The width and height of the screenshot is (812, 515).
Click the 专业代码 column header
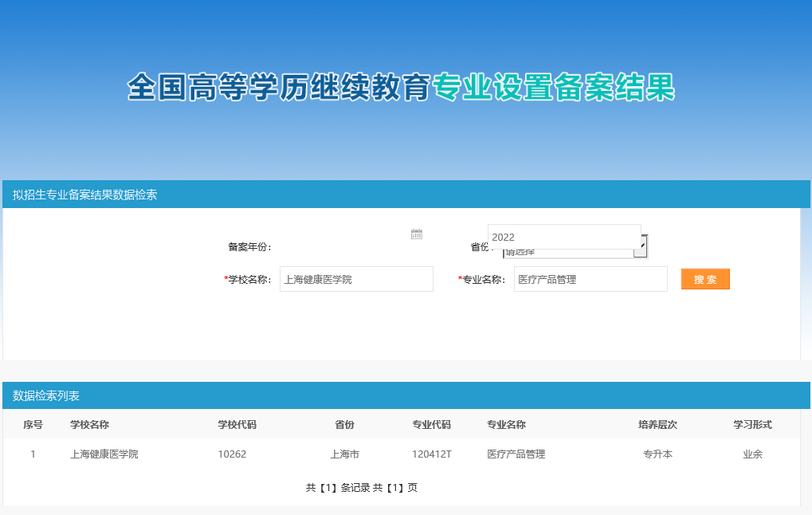click(431, 425)
